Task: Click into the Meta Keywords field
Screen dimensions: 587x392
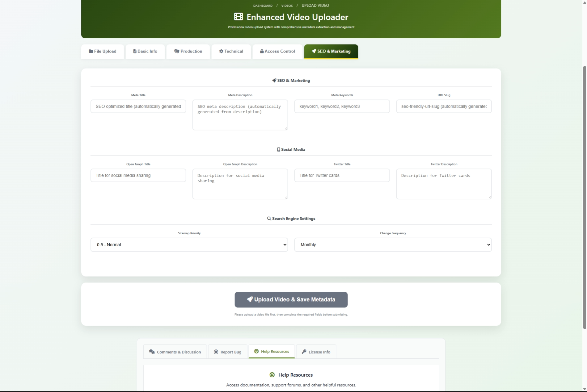Action: (342, 106)
